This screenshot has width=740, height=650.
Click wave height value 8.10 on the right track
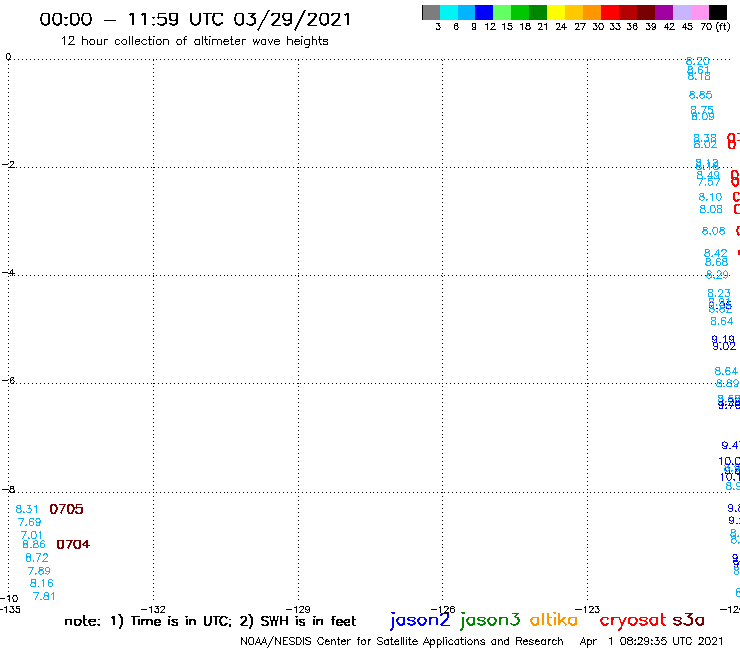(710, 197)
